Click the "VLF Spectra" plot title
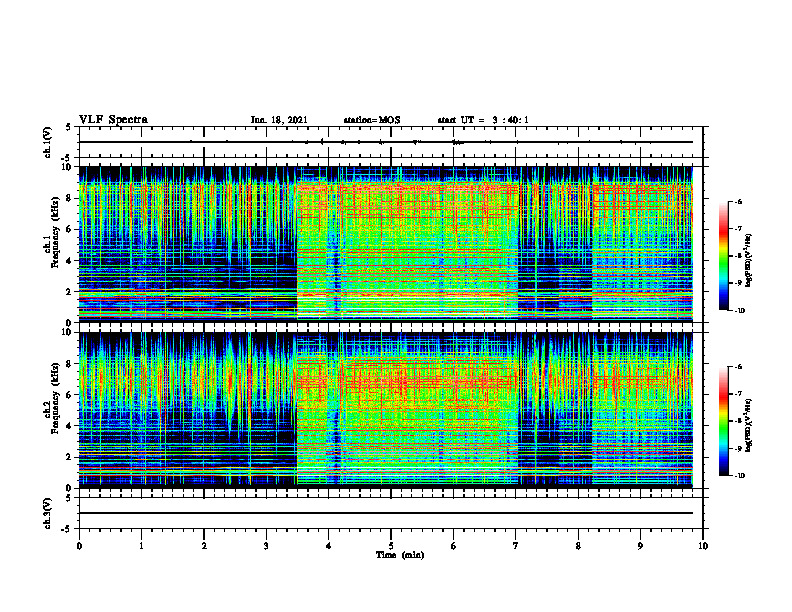Screen dimensions: 792x612 point(113,120)
